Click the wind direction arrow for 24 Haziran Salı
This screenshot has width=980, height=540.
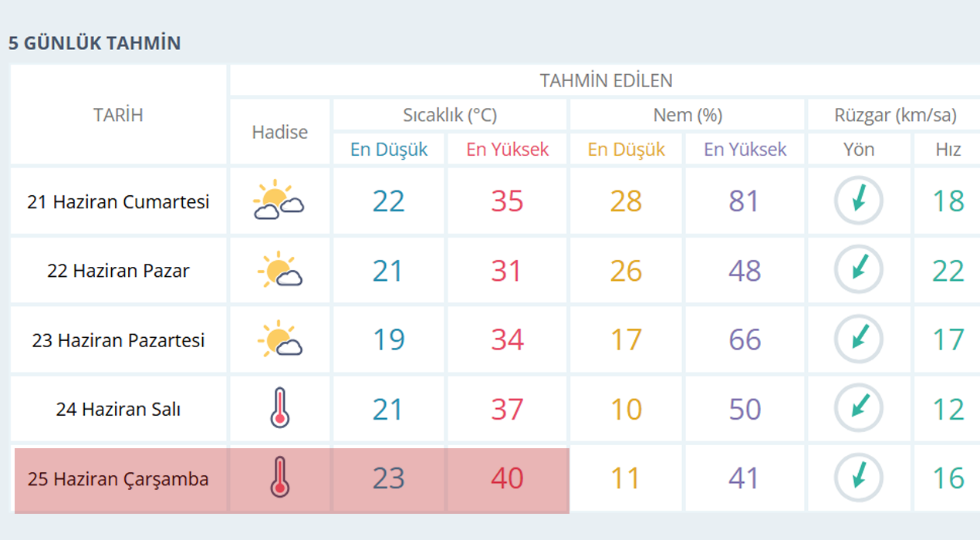[858, 408]
